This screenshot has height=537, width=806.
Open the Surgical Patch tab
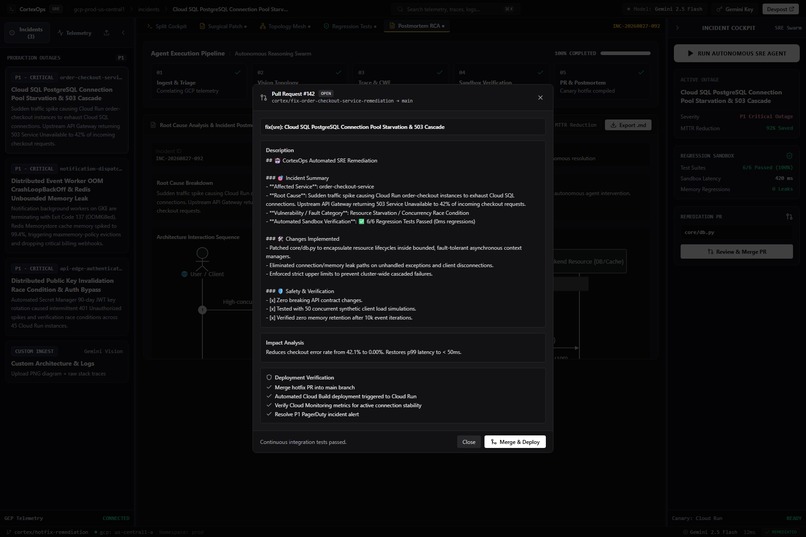[x=223, y=26]
